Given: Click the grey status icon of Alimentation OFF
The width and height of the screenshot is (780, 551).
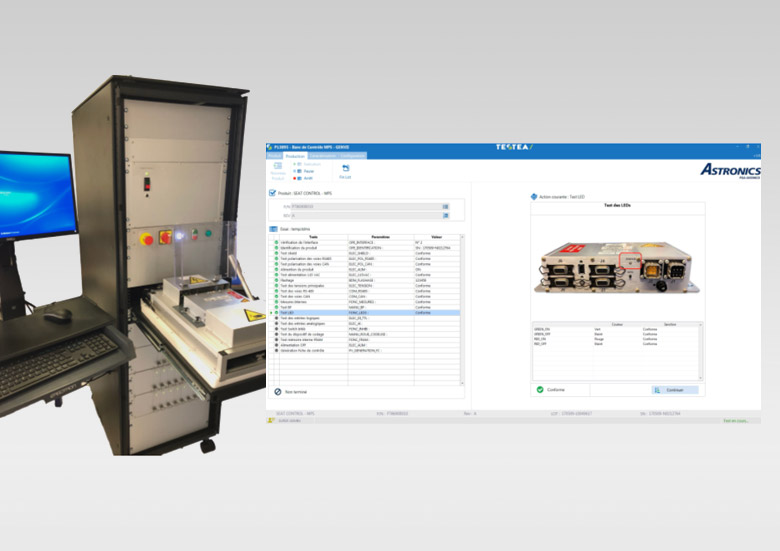Looking at the screenshot, I should point(277,345).
